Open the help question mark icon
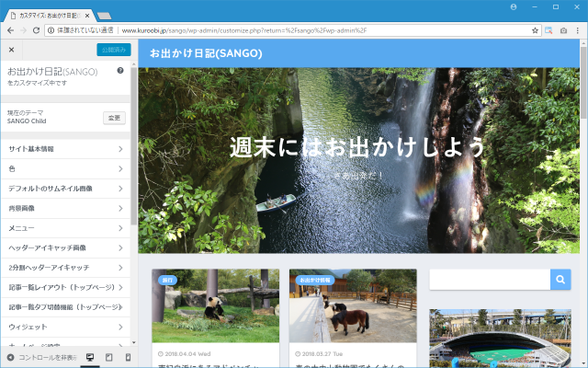Screen dimensions: 588x368 (x=120, y=71)
